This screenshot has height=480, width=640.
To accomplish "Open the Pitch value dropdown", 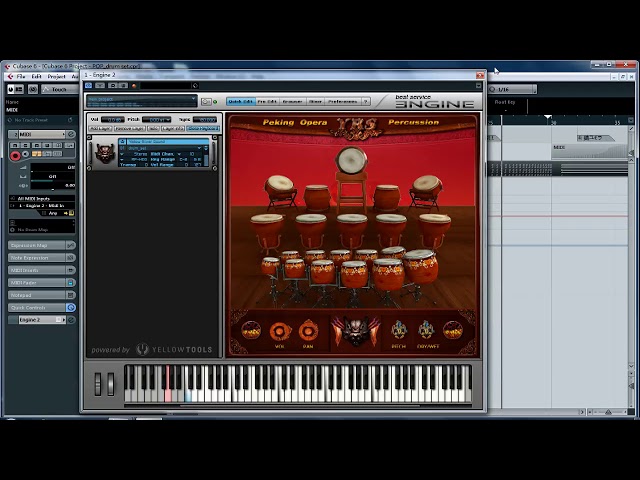I will tap(156, 120).
